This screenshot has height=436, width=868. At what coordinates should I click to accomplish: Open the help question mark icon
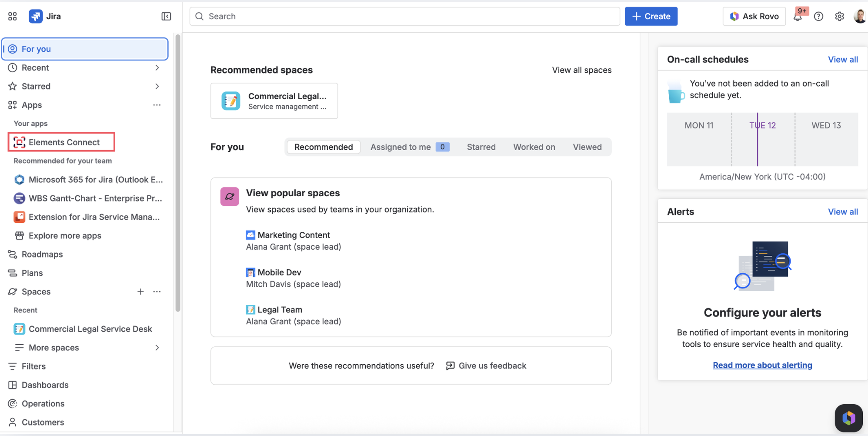(x=818, y=17)
